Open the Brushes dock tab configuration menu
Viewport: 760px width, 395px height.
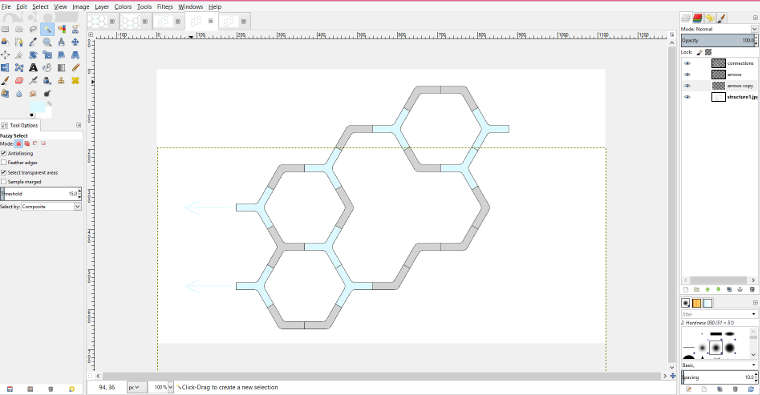pyautogui.click(x=755, y=302)
